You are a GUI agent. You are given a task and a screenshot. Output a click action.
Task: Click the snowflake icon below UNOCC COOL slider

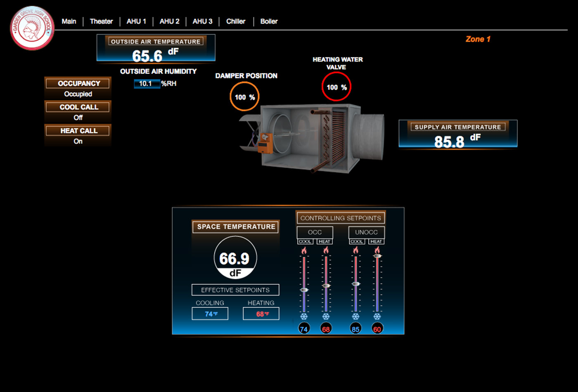pos(356,316)
